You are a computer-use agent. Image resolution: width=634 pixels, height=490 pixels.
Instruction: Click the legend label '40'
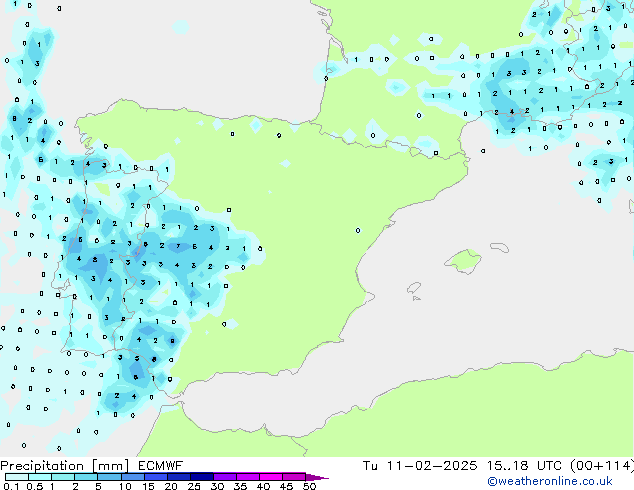263,486
